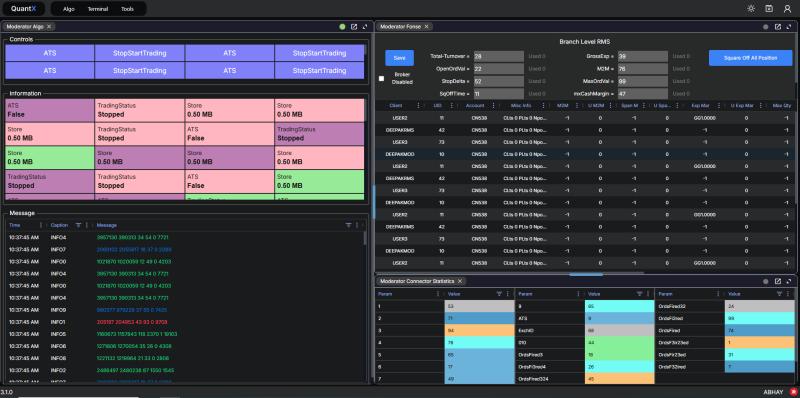
Task: Click the OrdsF3ir23red param cell
Action: [689, 342]
